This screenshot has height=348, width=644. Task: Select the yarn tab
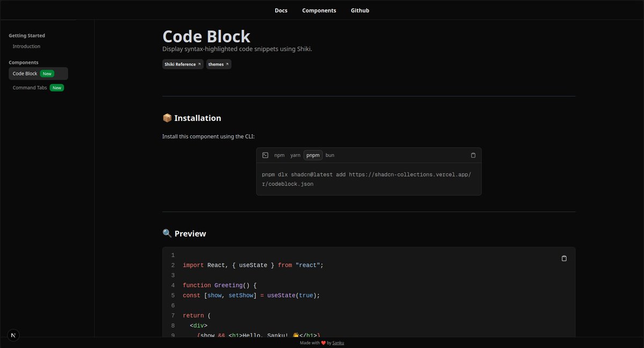pos(295,155)
